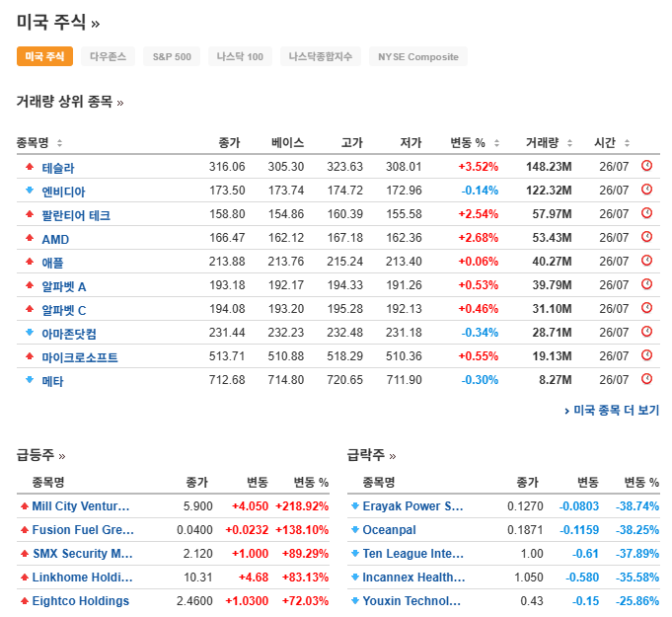672x617 pixels.
Task: Sort table by 시간 column arrows
Action: [x=627, y=143]
